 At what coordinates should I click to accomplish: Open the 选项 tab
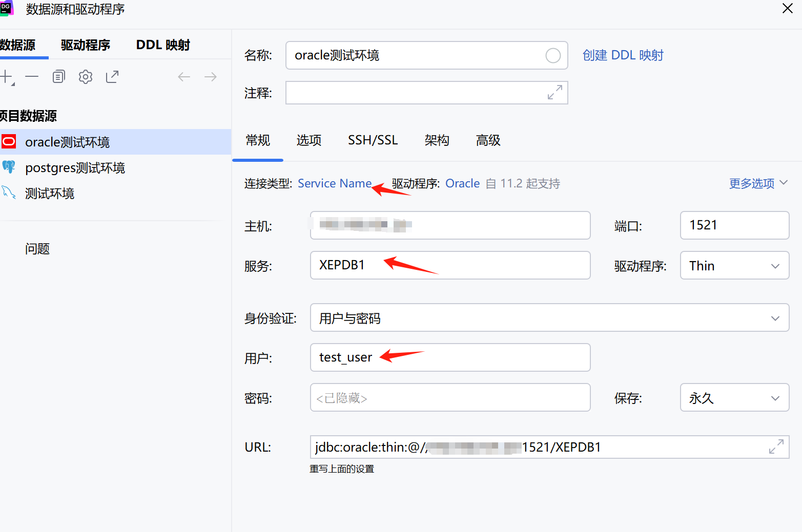[309, 140]
